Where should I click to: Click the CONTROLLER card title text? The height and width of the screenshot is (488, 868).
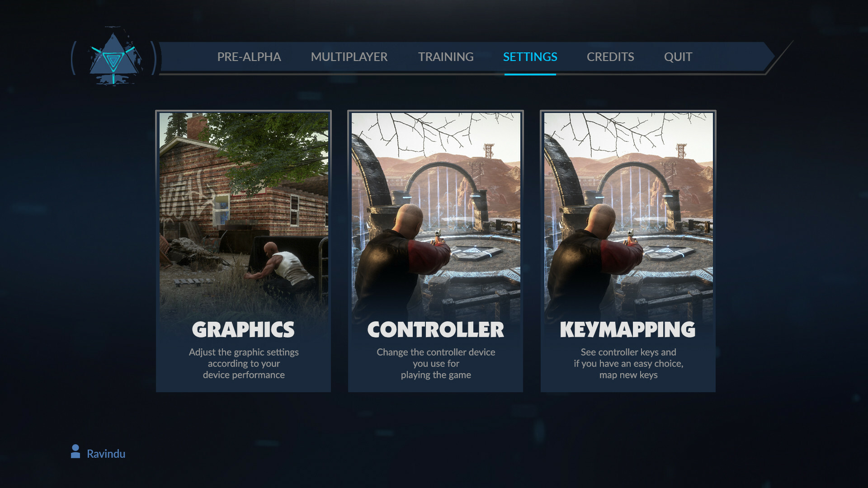click(x=435, y=329)
